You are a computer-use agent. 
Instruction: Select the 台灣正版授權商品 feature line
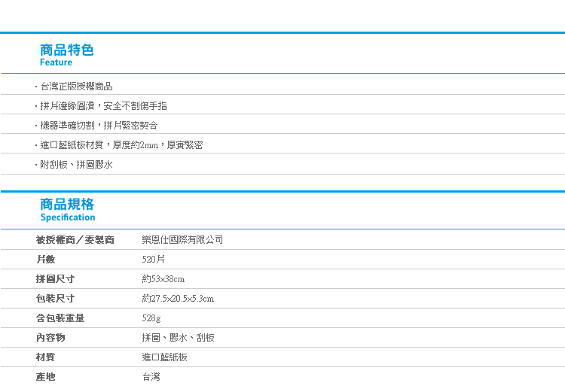pyautogui.click(x=76, y=87)
